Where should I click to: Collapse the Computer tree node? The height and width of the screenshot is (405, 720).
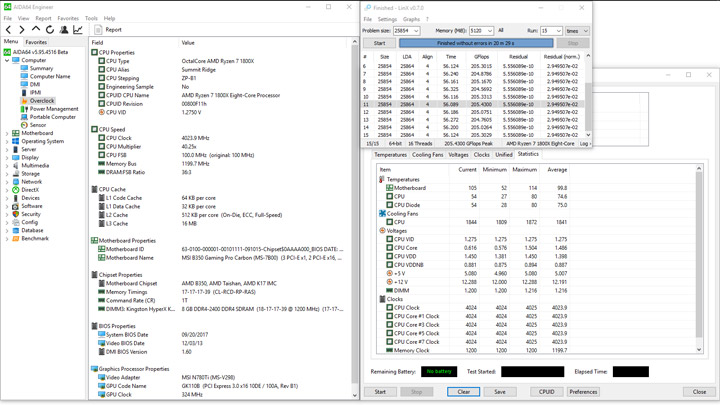(x=7, y=60)
